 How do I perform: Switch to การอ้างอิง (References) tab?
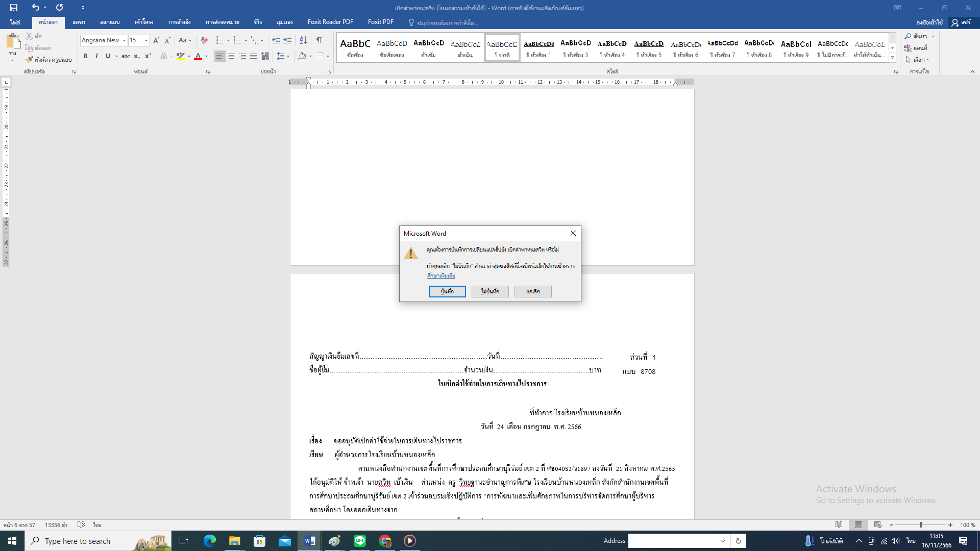(x=179, y=22)
